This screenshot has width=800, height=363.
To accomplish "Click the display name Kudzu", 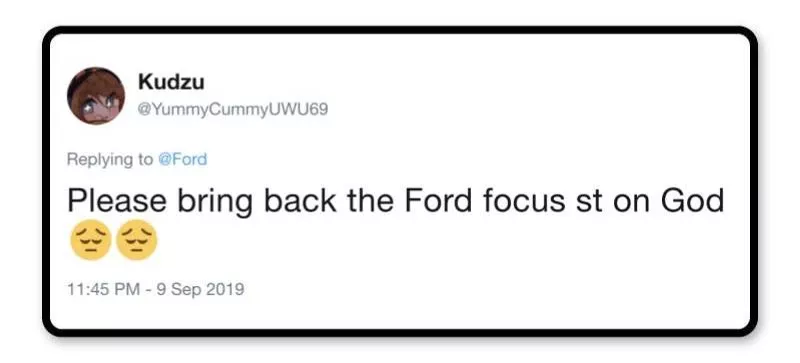I will tap(171, 82).
